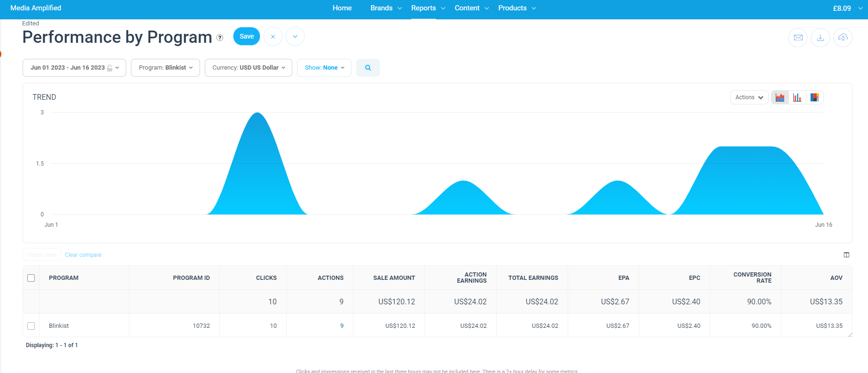Open the actions count 9 link in Blinkist row
Image resolution: width=868 pixels, height=373 pixels.
pyautogui.click(x=342, y=326)
